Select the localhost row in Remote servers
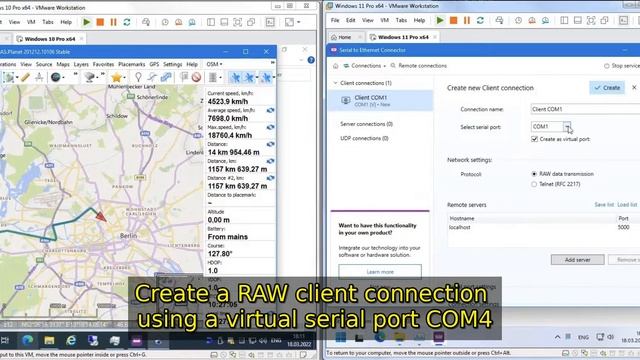640x360 pixels. point(543,227)
